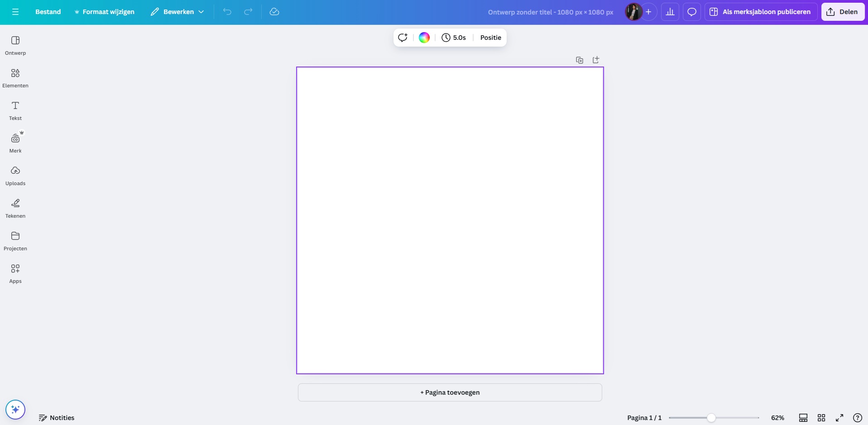
Task: Open the background color picker
Action: pyautogui.click(x=424, y=38)
